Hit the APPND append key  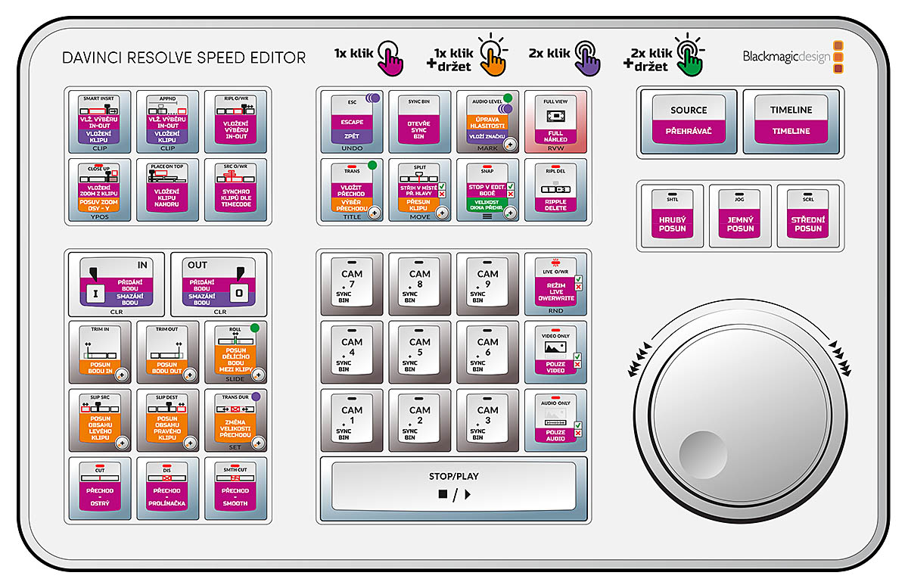click(x=167, y=123)
